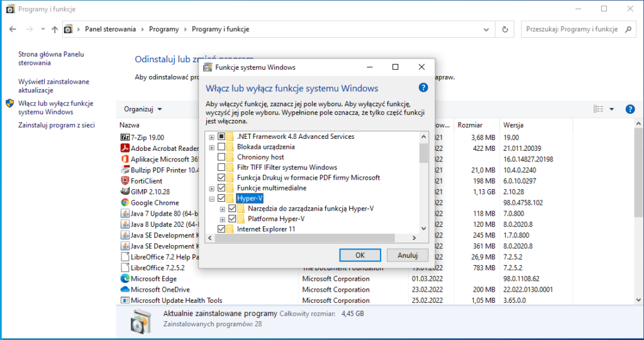Screen dimensions: 644x340
Task: Expand .NET Framework 4.8 Advanced Services node
Action: [x=211, y=137]
